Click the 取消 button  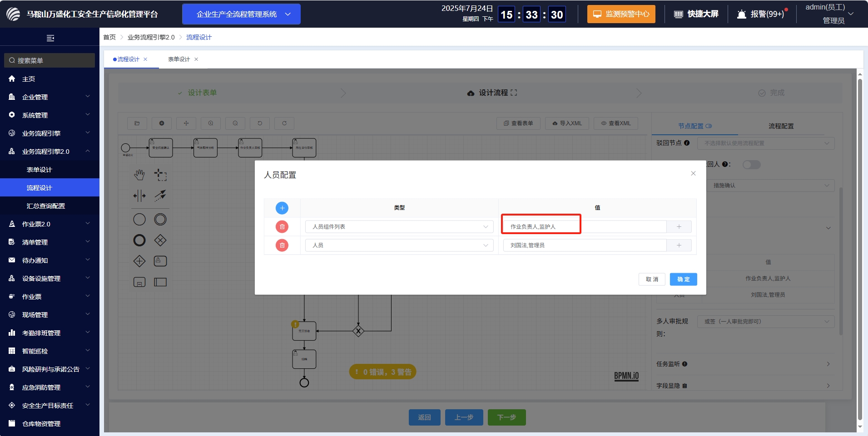tap(652, 279)
